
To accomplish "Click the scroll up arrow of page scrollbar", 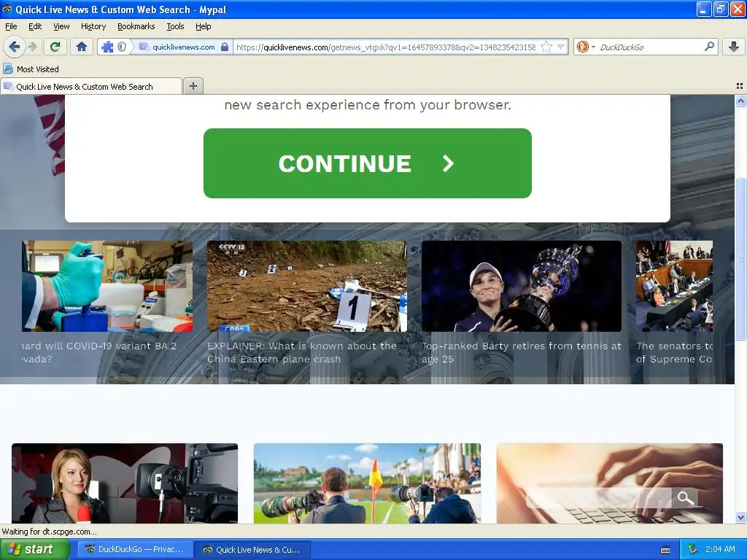I will pos(740,101).
